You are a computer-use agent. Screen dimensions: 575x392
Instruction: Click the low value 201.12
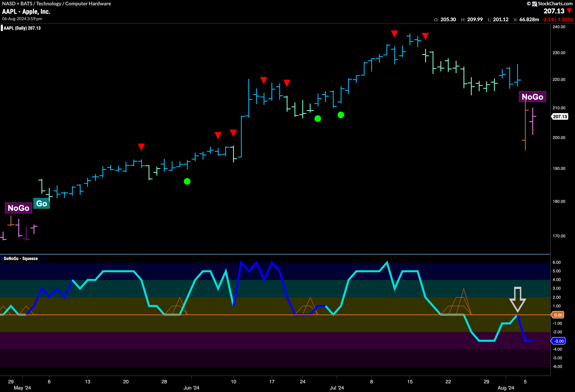coord(501,20)
